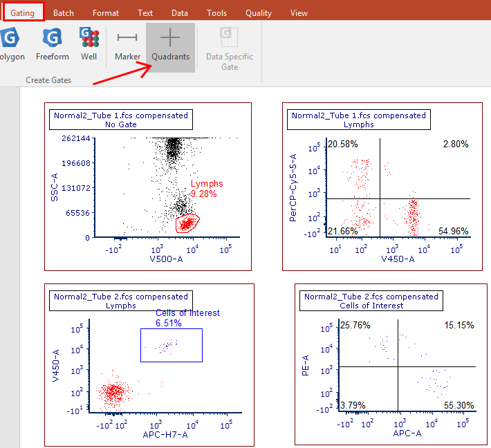Open the Tools tab

[216, 12]
